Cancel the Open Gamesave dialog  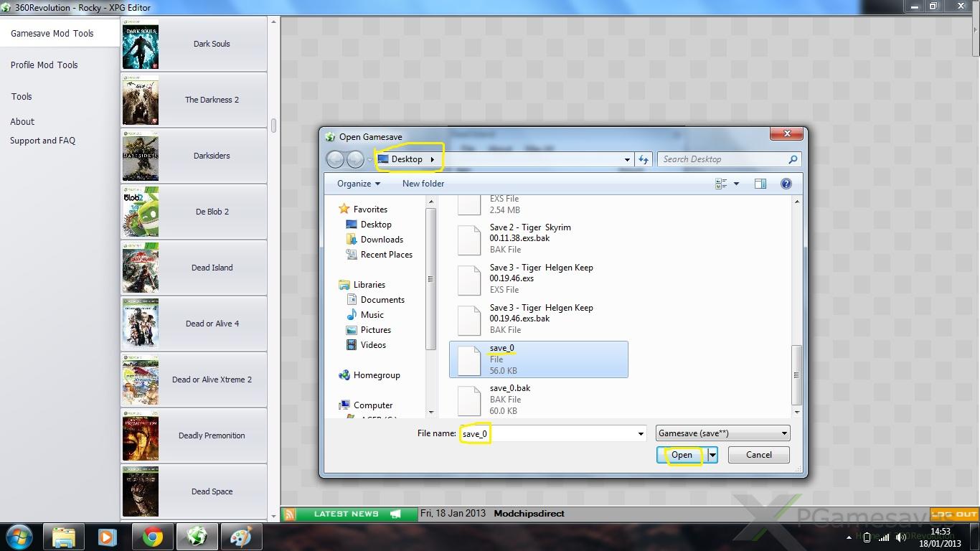(758, 455)
